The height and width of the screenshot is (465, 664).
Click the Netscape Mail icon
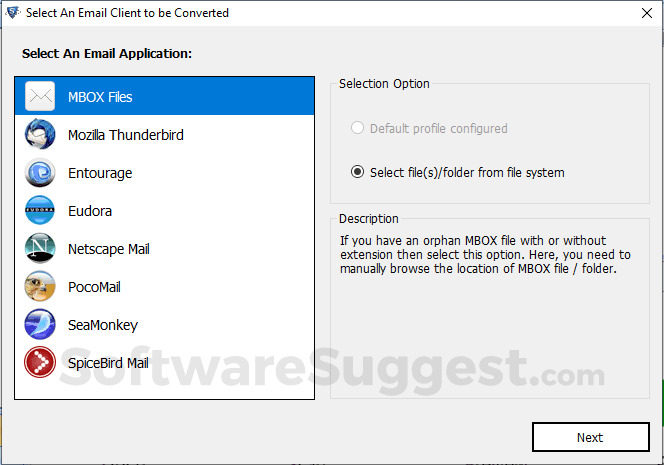pos(40,249)
